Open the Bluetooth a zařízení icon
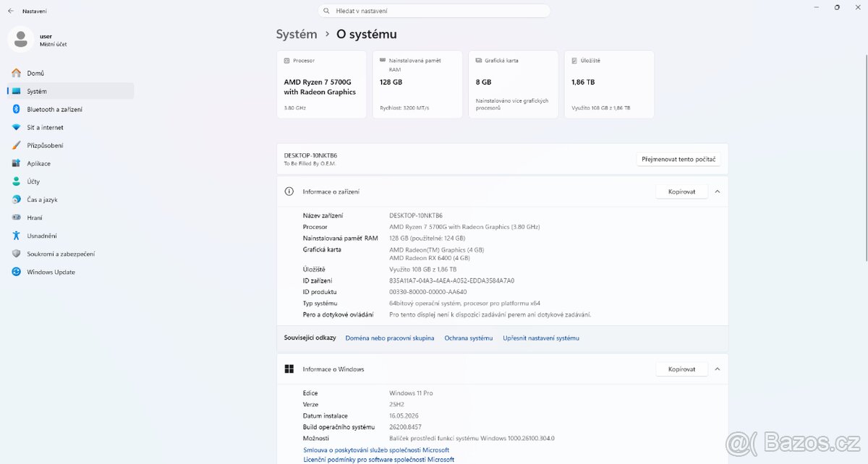Viewport: 868px width, 464px height. pyautogui.click(x=16, y=109)
